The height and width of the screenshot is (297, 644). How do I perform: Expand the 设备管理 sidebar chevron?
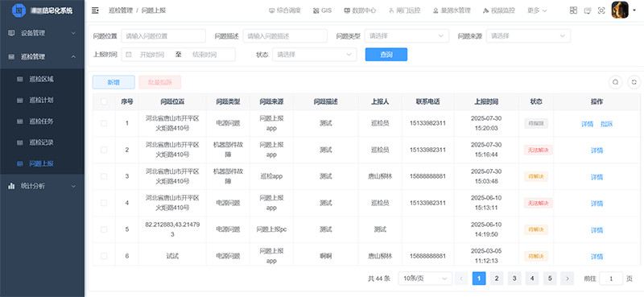point(73,33)
